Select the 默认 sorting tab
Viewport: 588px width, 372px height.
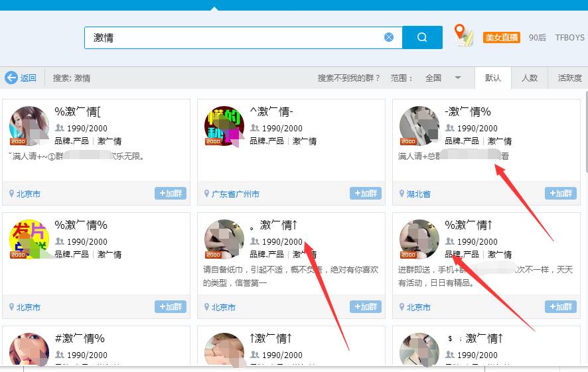pyautogui.click(x=493, y=78)
